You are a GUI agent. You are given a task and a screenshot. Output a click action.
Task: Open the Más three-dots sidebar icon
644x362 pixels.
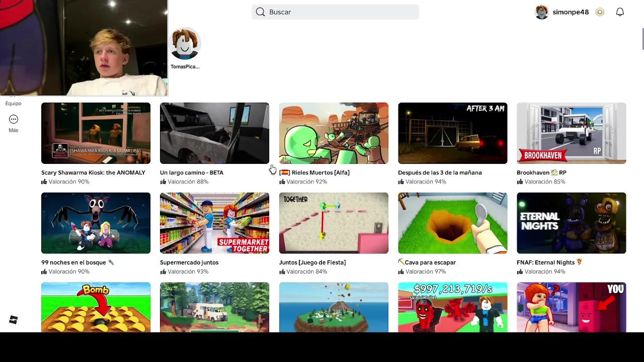pos(14,119)
